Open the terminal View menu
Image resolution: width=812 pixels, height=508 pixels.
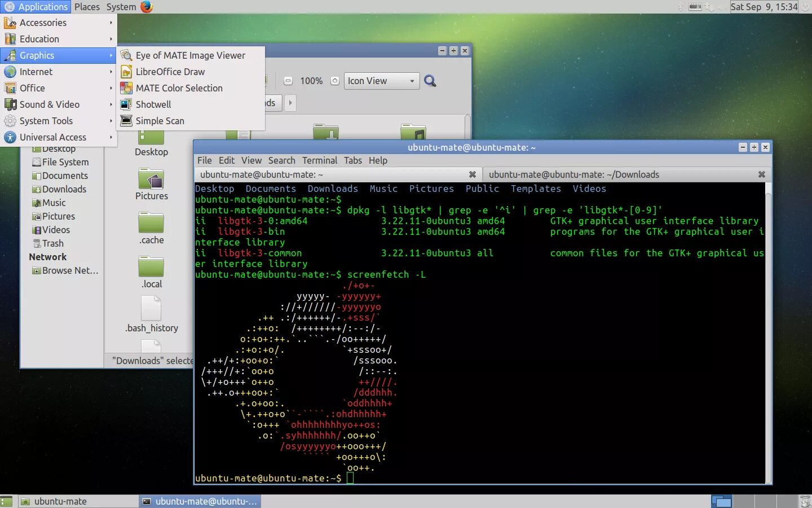tap(251, 160)
